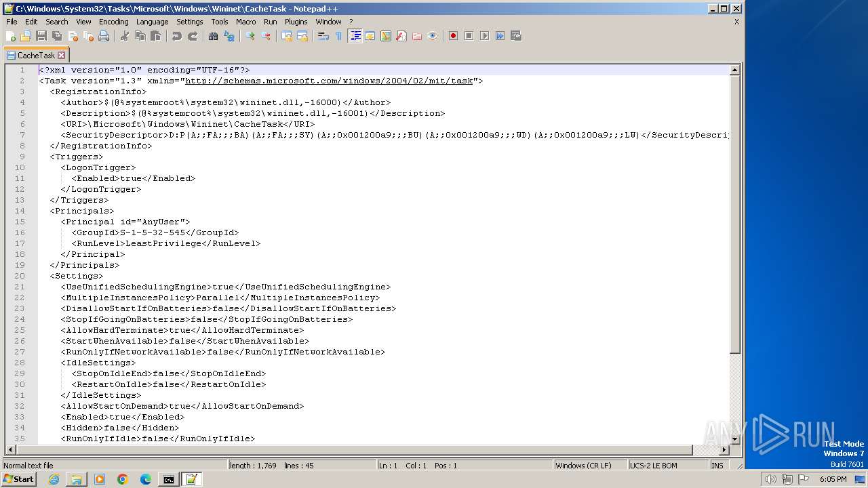Create a new document with New icon

point(10,36)
